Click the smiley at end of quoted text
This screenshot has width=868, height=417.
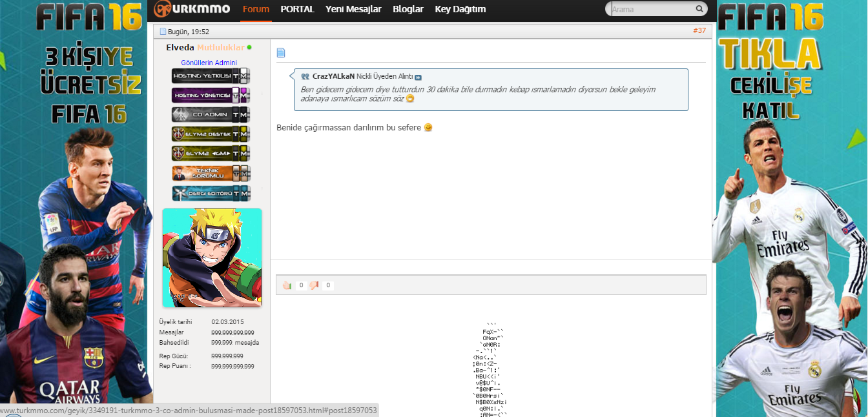click(x=409, y=99)
